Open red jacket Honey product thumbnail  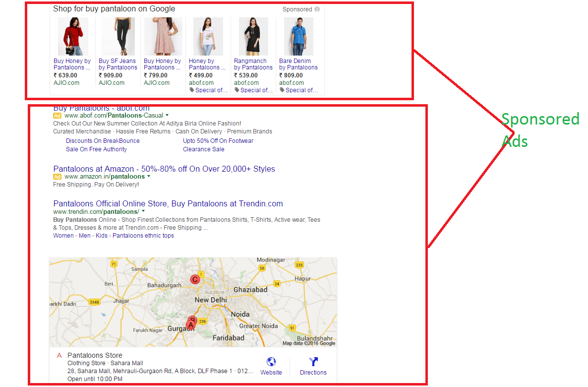[73, 37]
